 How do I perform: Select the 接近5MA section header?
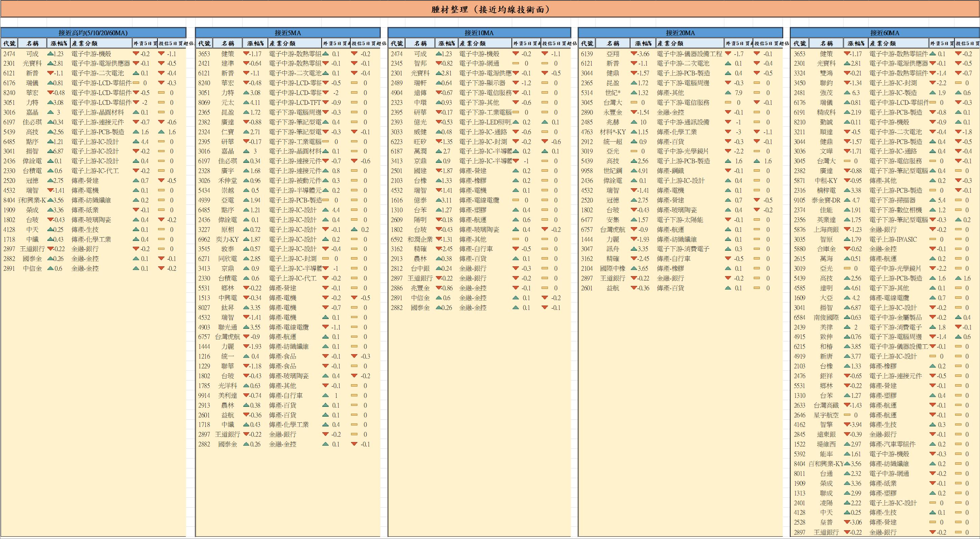click(287, 33)
